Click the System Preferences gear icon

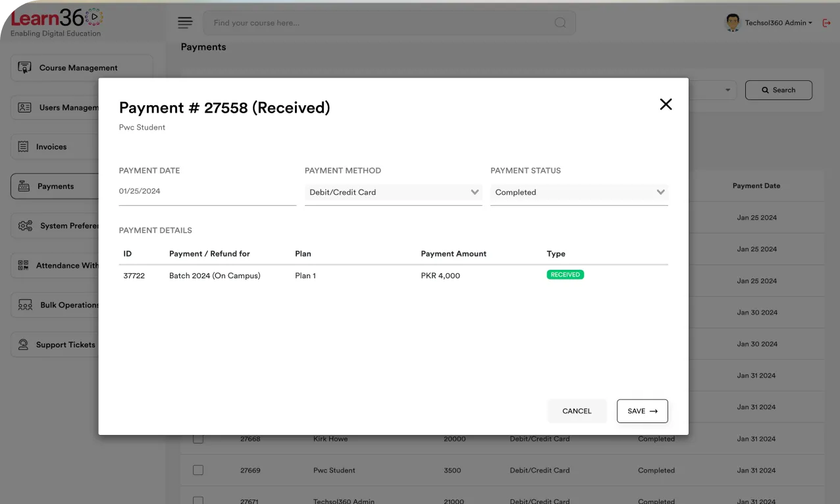click(25, 226)
